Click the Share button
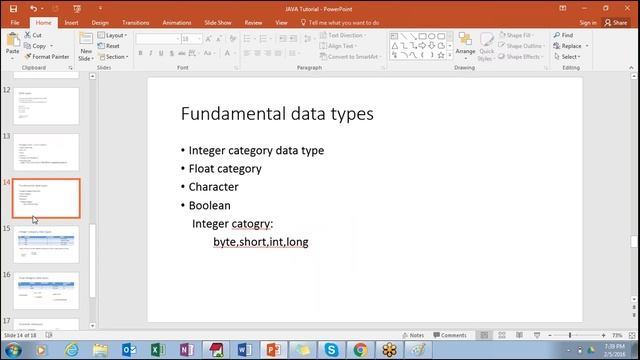 616,22
